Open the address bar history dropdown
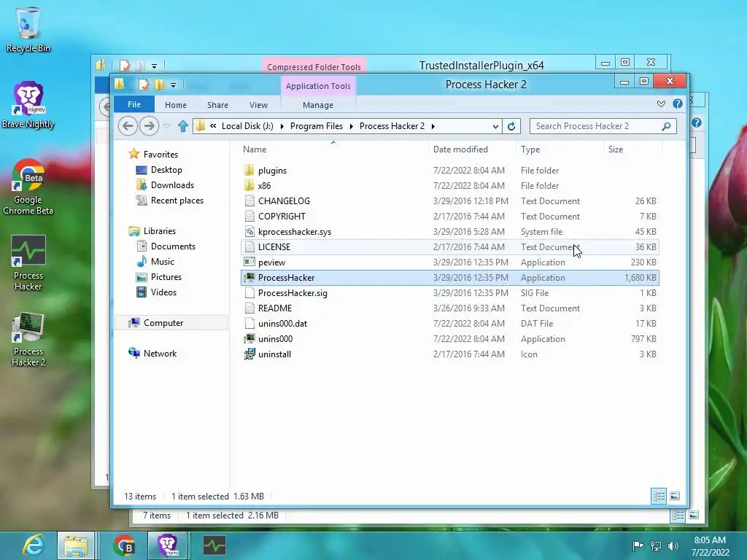This screenshot has height=560, width=747. (495, 126)
